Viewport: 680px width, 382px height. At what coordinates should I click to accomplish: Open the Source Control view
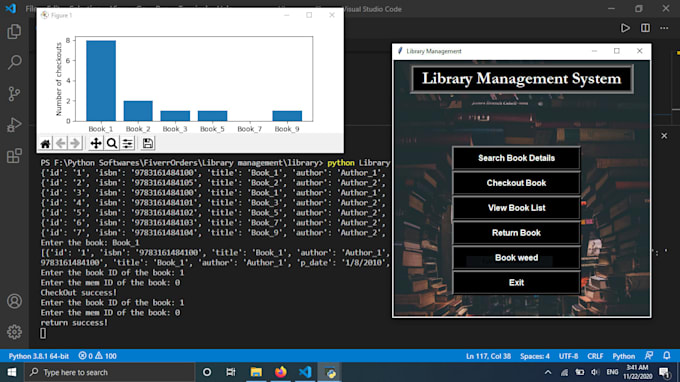pyautogui.click(x=14, y=94)
